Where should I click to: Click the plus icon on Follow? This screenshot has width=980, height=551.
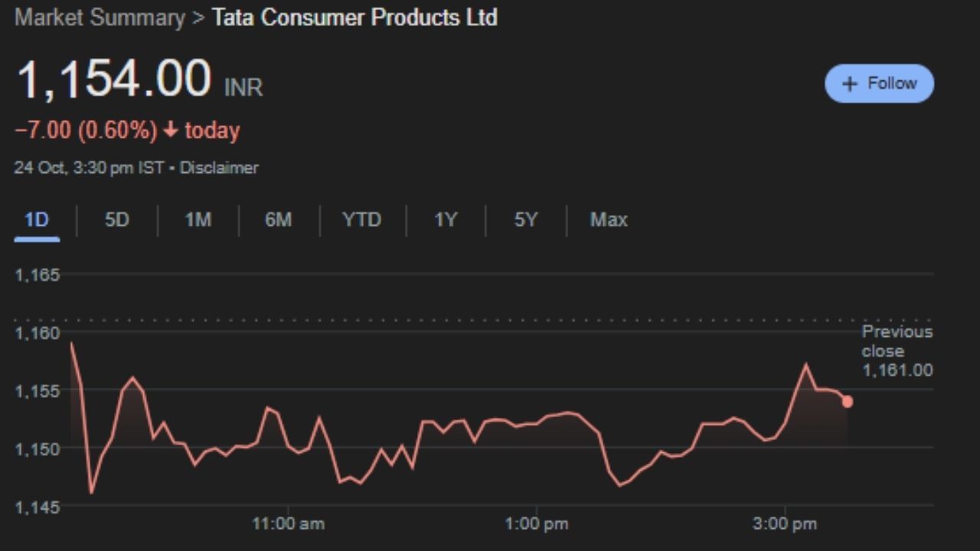(849, 84)
